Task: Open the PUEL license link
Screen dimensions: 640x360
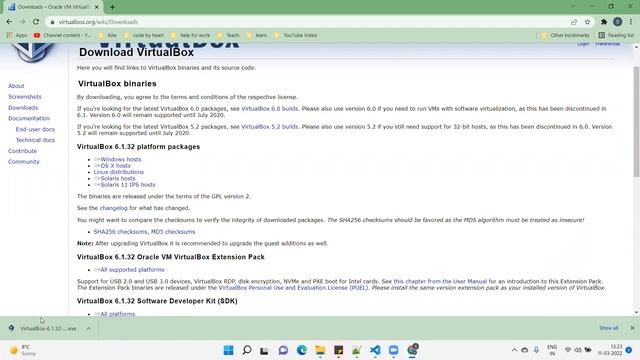Action: point(293,288)
